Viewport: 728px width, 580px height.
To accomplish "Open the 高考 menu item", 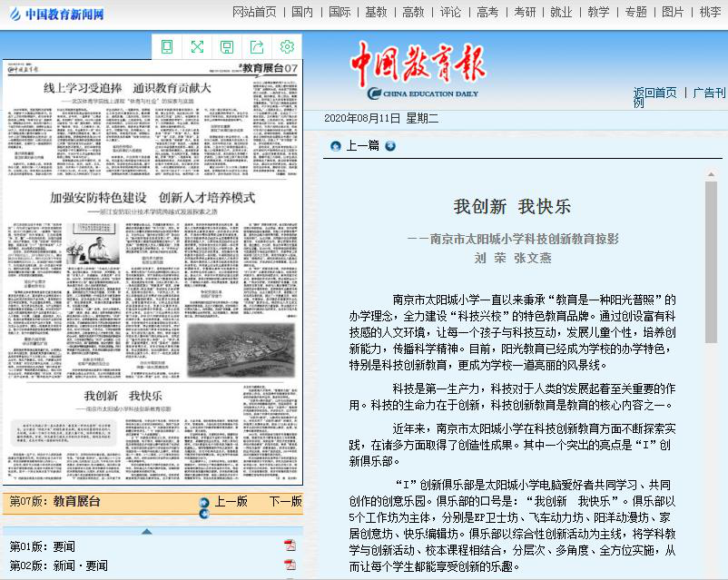I will coord(487,12).
